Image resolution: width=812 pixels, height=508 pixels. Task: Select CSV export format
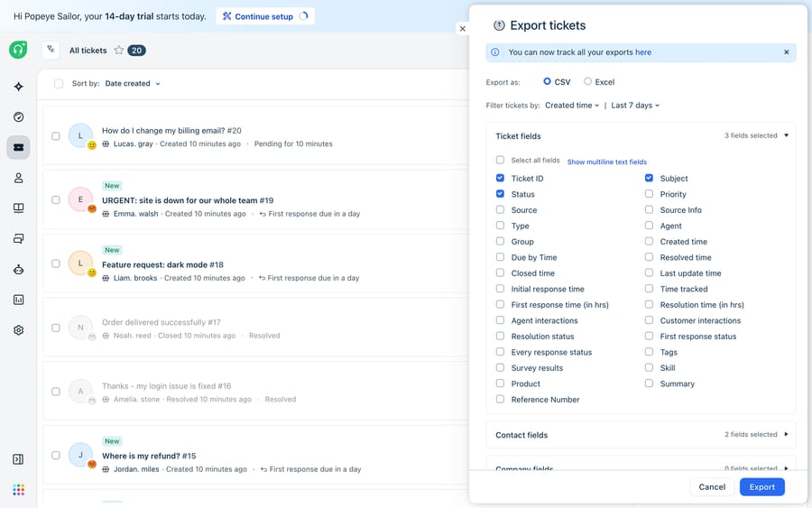point(547,81)
